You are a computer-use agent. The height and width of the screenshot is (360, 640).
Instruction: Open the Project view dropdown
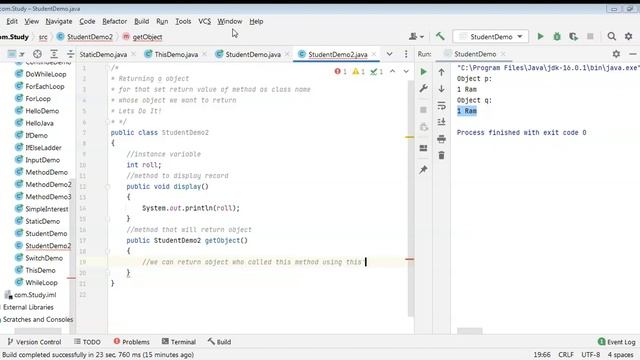point(16,54)
